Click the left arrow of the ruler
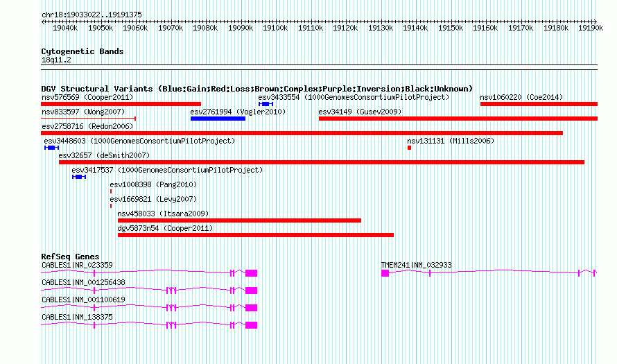The width and height of the screenshot is (617, 364). [43, 21]
